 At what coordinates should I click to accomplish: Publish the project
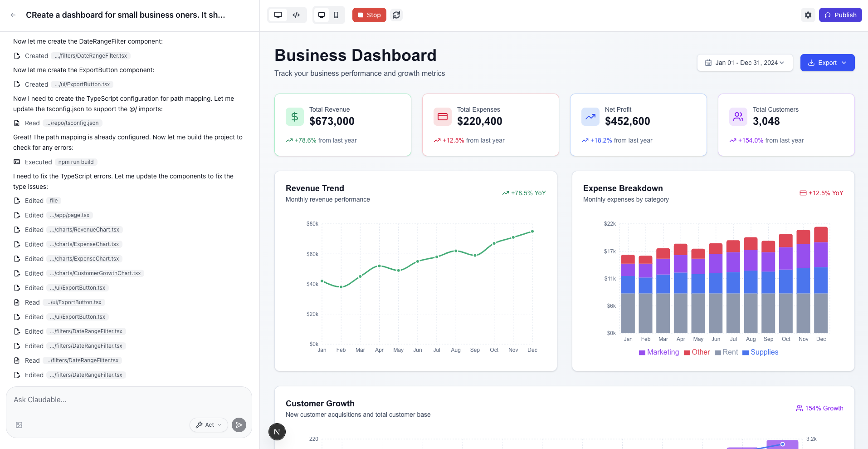point(840,15)
